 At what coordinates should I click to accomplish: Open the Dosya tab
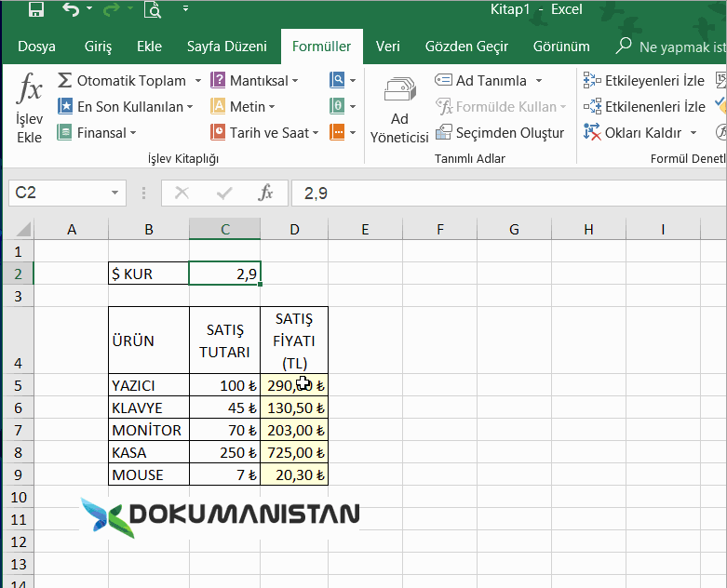pyautogui.click(x=36, y=47)
